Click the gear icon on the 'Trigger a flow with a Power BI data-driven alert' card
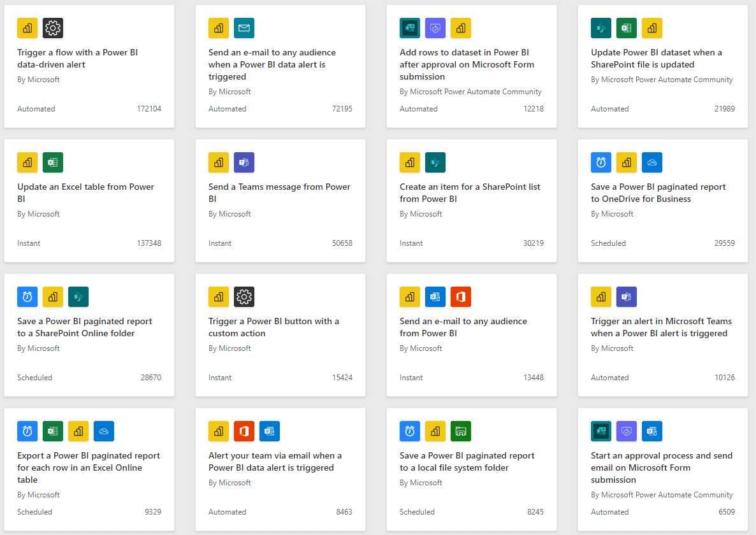This screenshot has width=756, height=535. (53, 28)
